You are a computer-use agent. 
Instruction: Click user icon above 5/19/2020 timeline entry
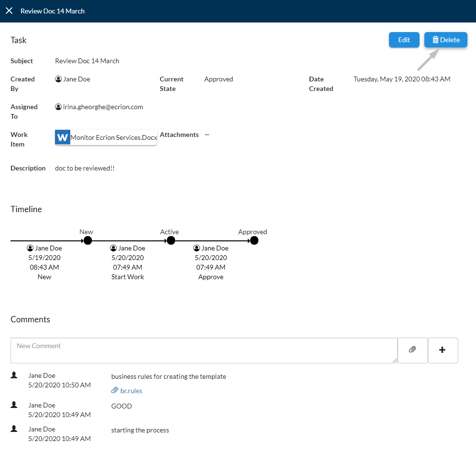pos(30,248)
